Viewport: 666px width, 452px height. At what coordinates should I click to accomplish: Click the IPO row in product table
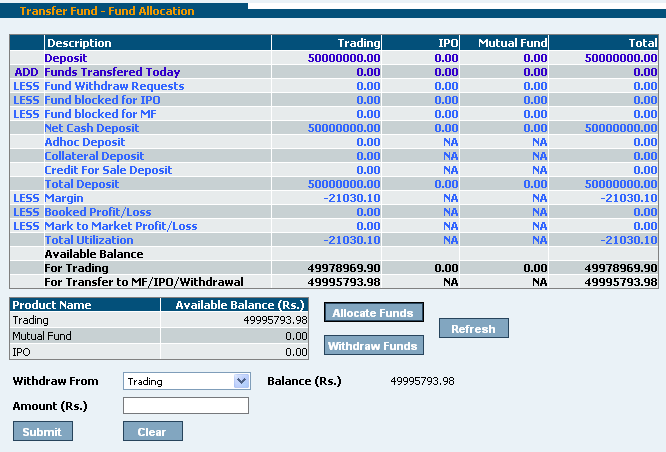coord(22,352)
